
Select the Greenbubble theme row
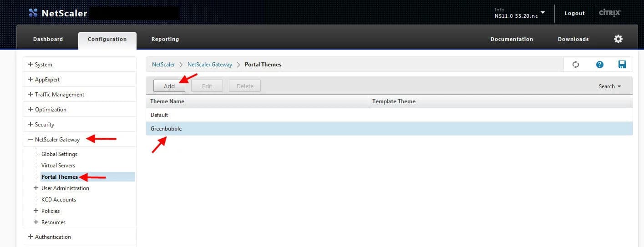[389, 129]
